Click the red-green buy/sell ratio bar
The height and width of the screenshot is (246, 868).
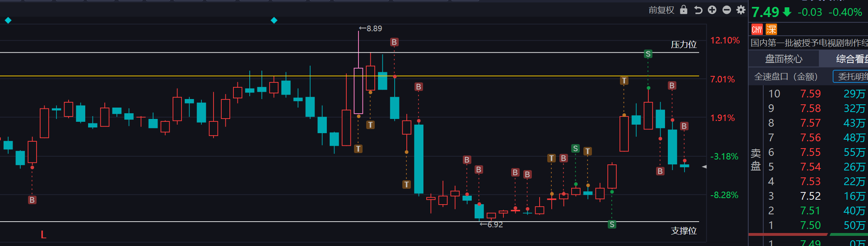(x=808, y=234)
